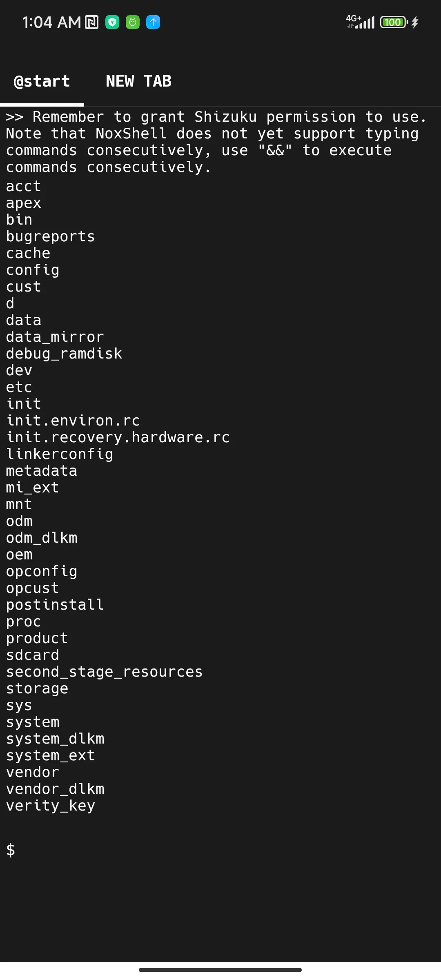Tap the postinstall entry
The width and height of the screenshot is (441, 980).
pyautogui.click(x=55, y=605)
